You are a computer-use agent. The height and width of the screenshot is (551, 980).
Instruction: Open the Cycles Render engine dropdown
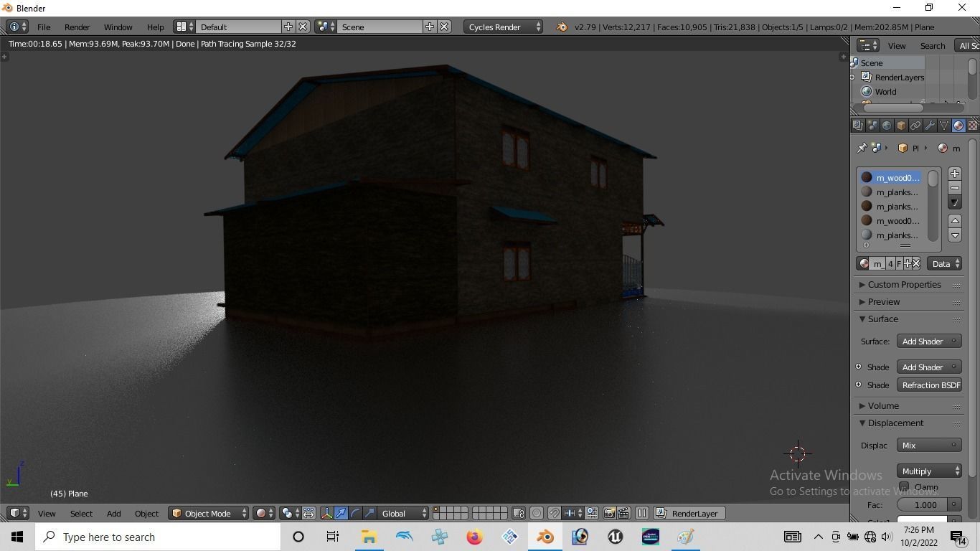point(503,27)
